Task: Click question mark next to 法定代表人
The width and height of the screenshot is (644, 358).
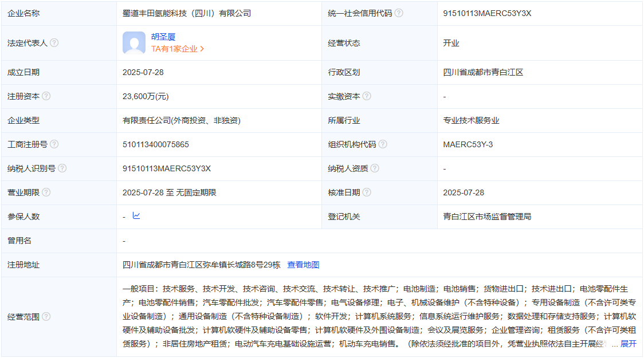Action: click(x=54, y=43)
